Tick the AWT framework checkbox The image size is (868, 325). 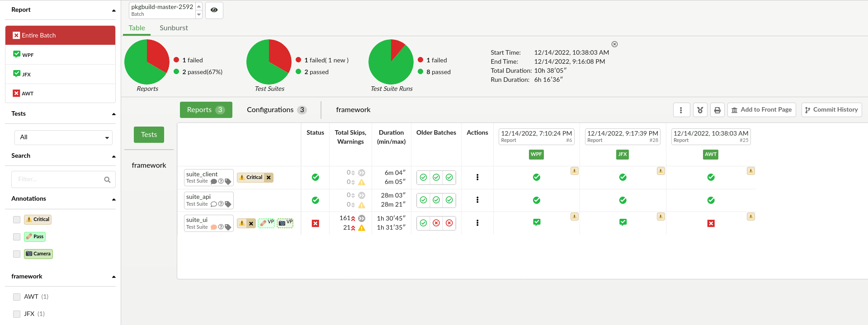tap(17, 297)
